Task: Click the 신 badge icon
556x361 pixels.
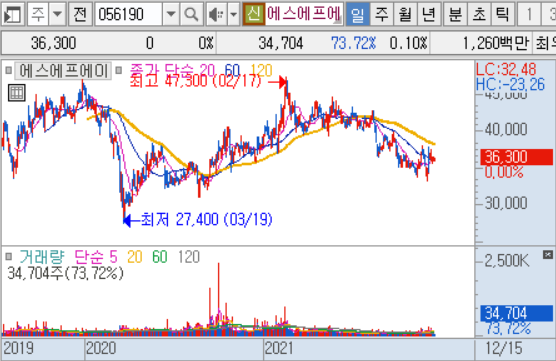Action: click(254, 14)
